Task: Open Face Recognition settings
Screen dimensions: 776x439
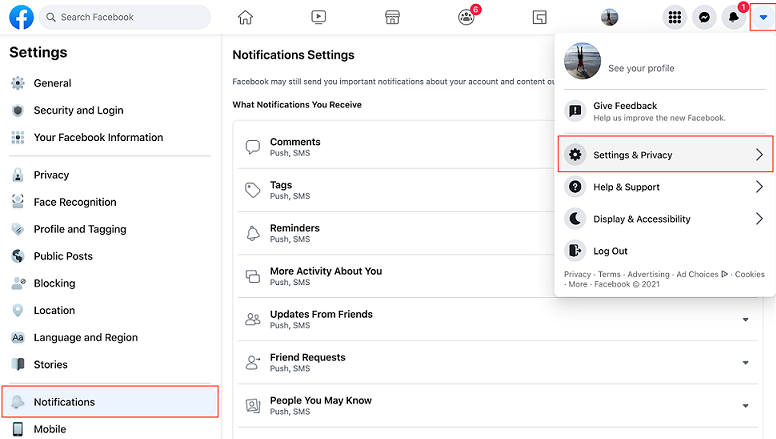Action: [110, 202]
